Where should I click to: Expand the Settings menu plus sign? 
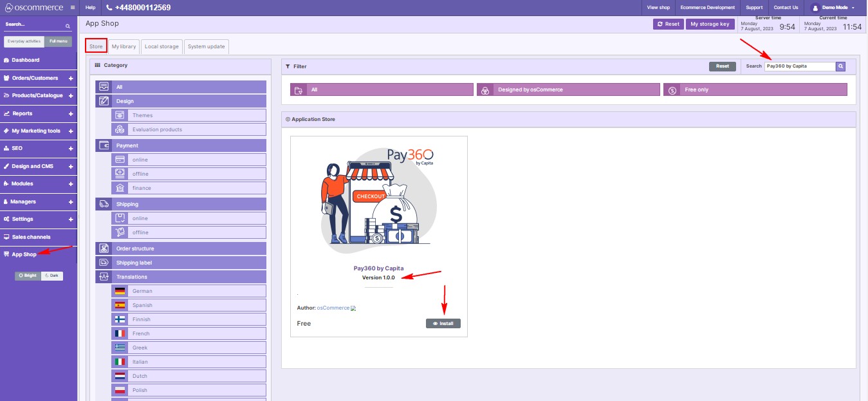[x=71, y=219]
